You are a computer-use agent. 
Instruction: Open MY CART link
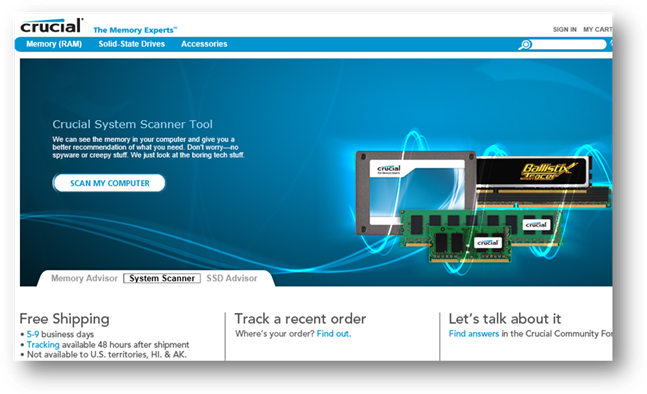(597, 30)
